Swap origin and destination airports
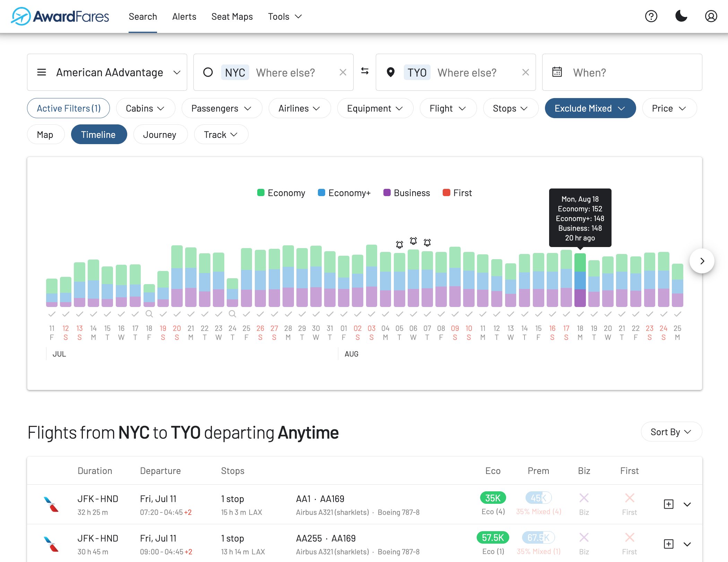Screen dimensions: 728x562 click(365, 71)
